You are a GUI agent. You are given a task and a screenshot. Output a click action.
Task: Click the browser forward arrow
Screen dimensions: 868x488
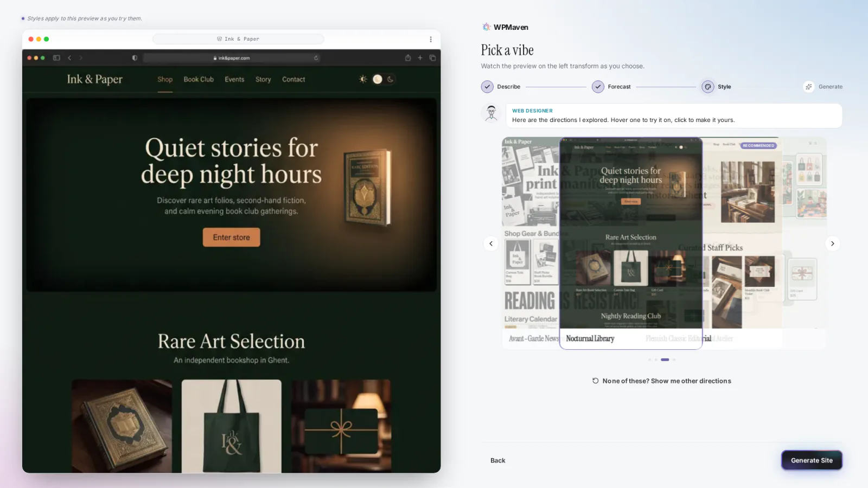tap(81, 58)
